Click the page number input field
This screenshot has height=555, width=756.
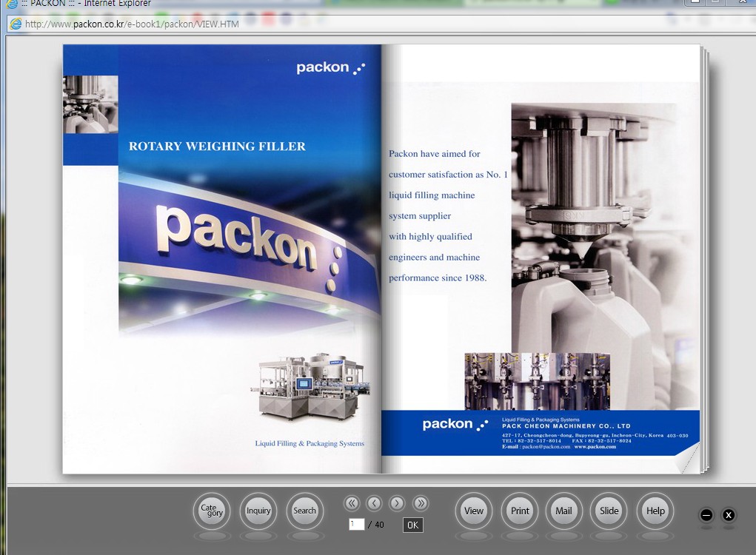pos(356,525)
